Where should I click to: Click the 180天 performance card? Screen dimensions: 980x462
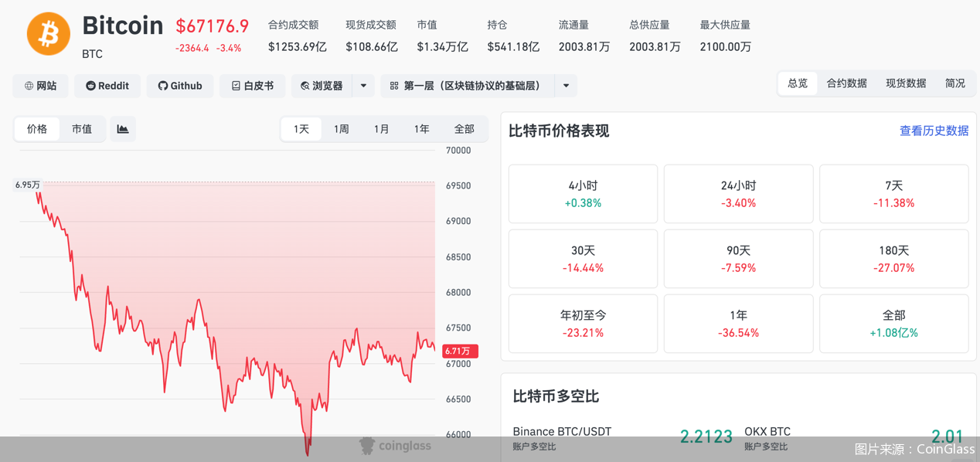pos(894,259)
